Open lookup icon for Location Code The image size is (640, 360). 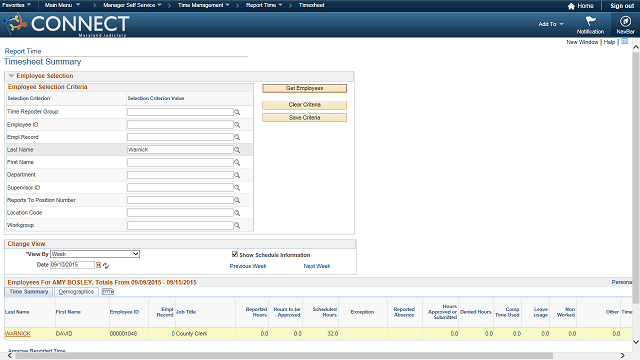[237, 213]
